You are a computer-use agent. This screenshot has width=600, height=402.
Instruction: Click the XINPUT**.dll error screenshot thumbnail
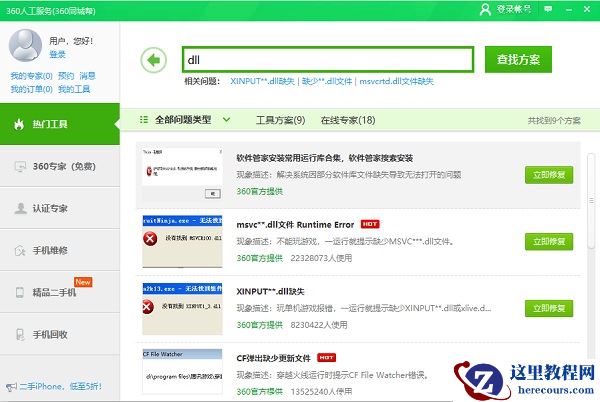tap(182, 308)
